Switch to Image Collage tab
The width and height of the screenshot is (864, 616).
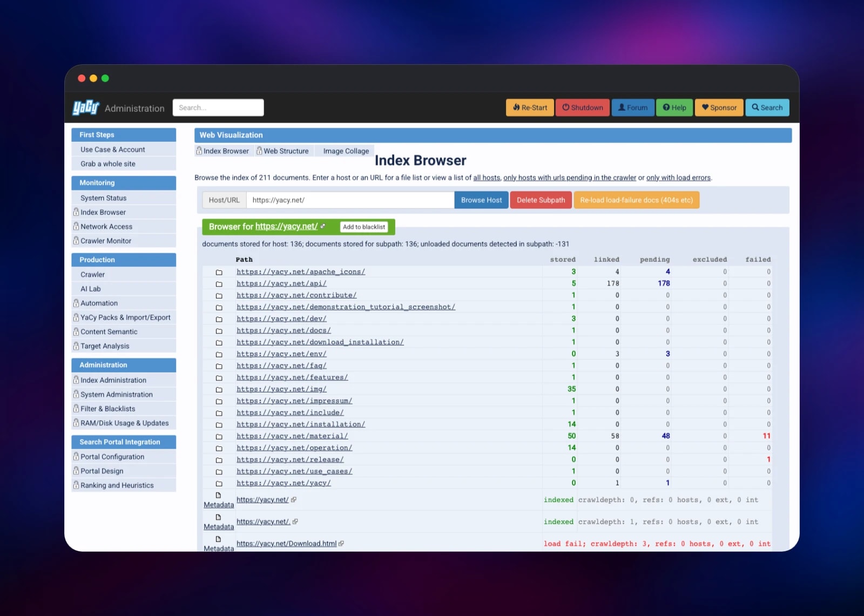[x=346, y=151]
